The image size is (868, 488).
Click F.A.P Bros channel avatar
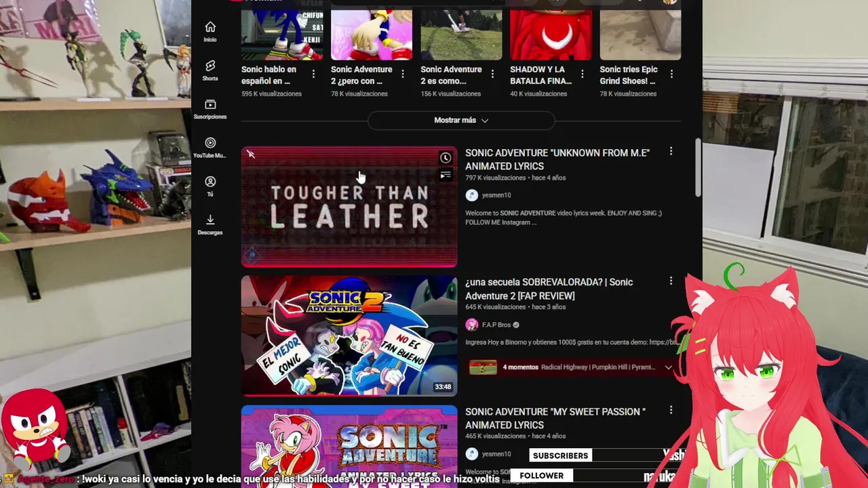tap(471, 325)
